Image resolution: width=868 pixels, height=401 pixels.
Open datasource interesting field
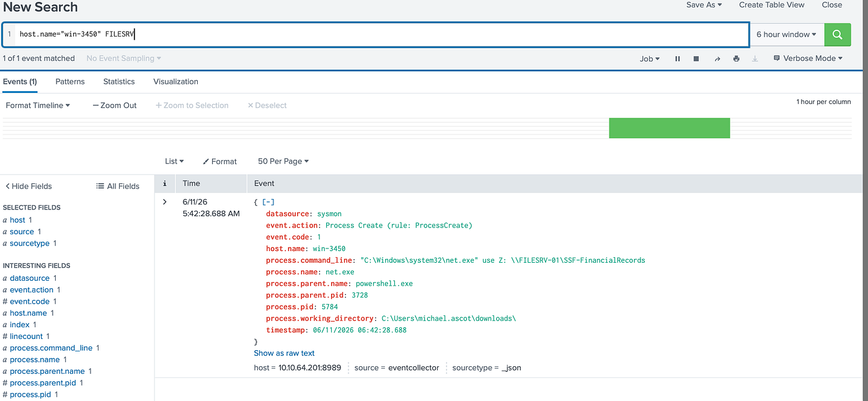(29, 278)
